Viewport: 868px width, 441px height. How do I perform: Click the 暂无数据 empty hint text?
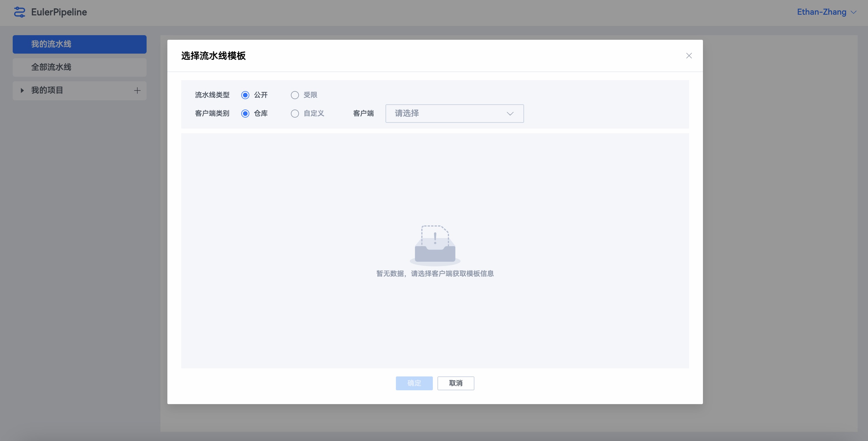tap(435, 274)
